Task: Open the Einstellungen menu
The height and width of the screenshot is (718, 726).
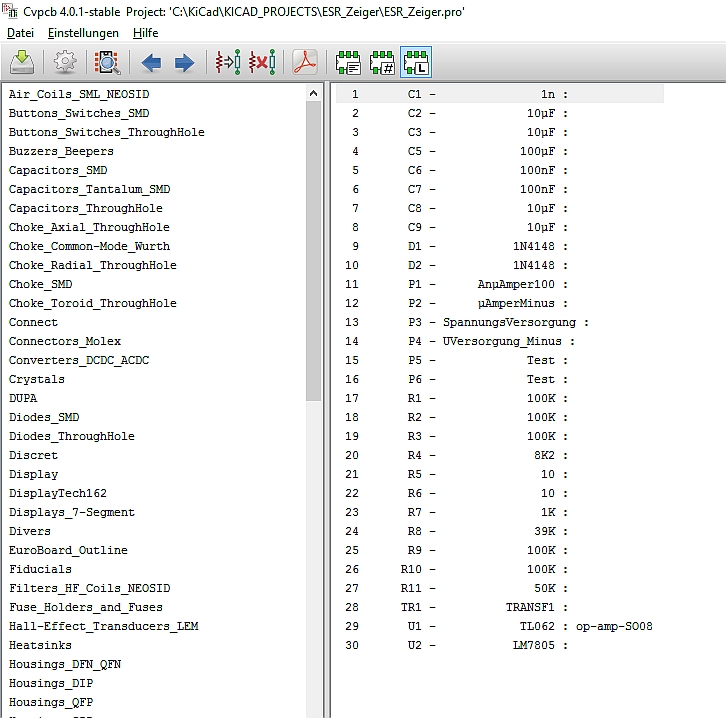Action: point(83,33)
